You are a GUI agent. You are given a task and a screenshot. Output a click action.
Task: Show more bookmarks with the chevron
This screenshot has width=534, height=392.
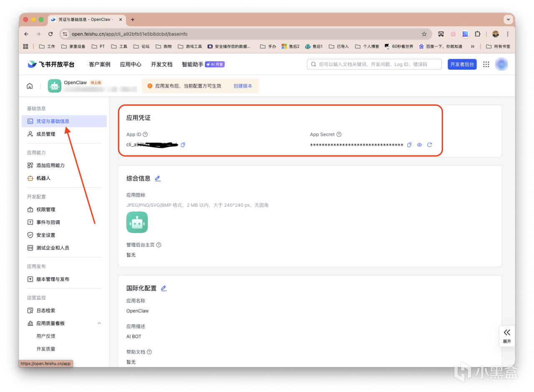473,46
